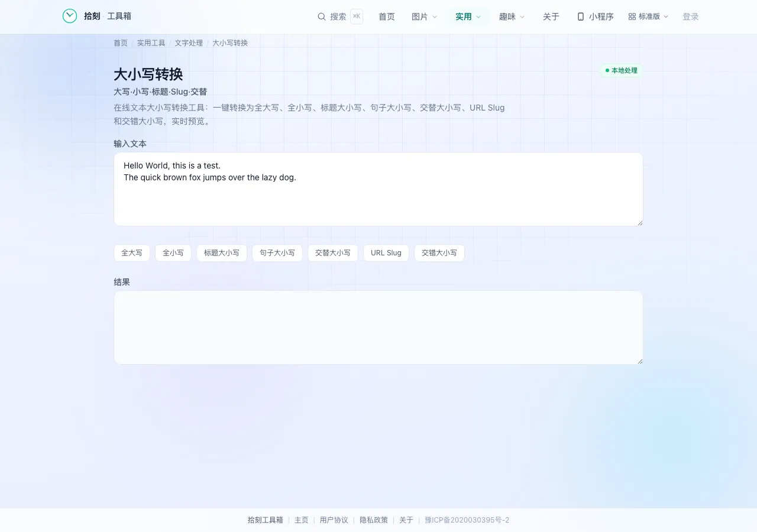Click the URL Slug button
The width and height of the screenshot is (757, 532).
(386, 253)
